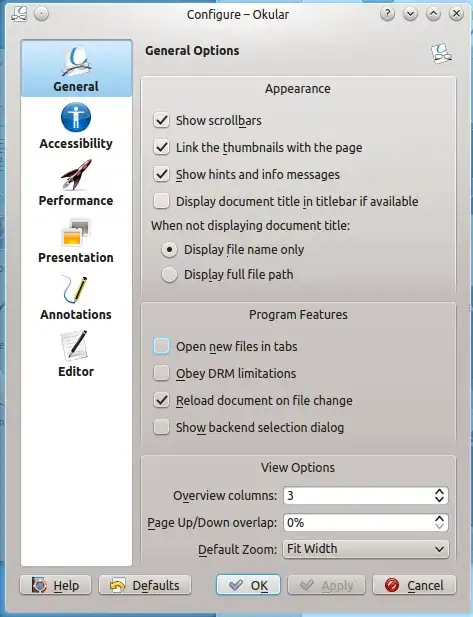The height and width of the screenshot is (617, 473).
Task: Select the General Okular icon in sidebar
Action: pos(76,61)
